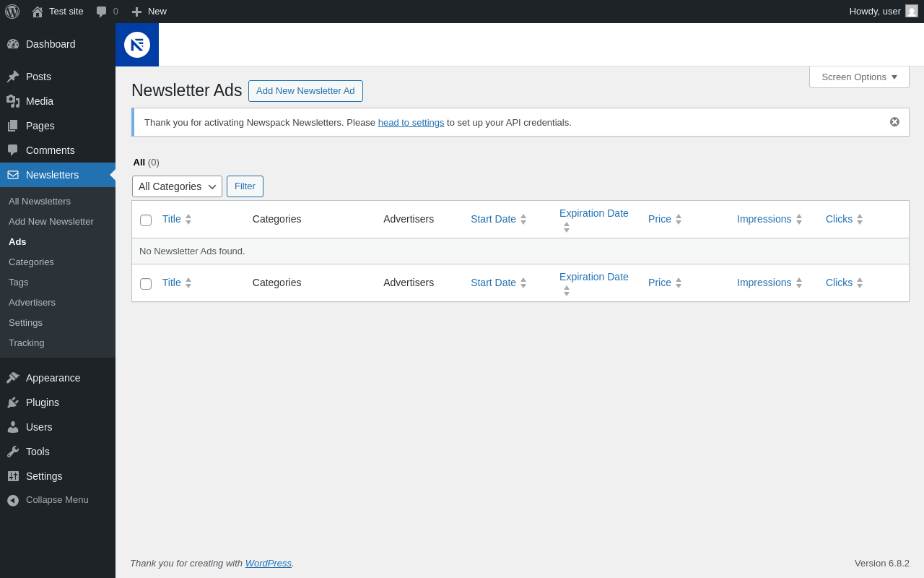Open the All Categories dropdown
Viewport: 924px width, 578px height.
tap(177, 186)
